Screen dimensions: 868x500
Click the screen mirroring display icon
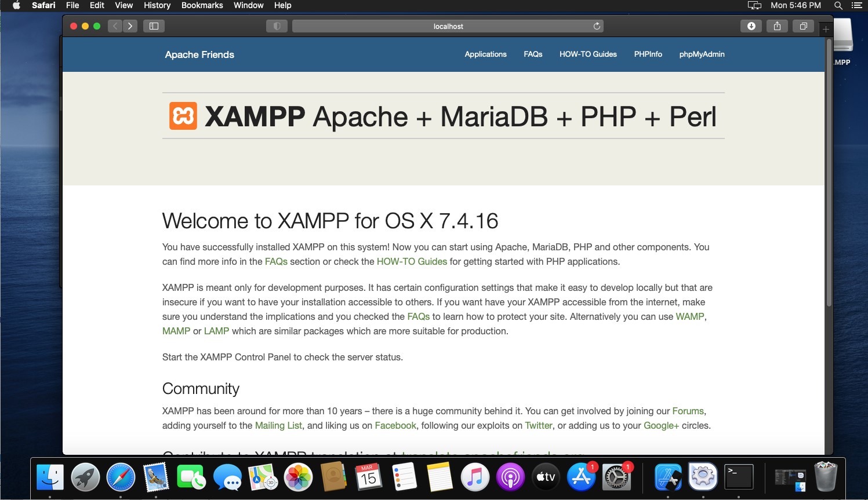click(754, 5)
